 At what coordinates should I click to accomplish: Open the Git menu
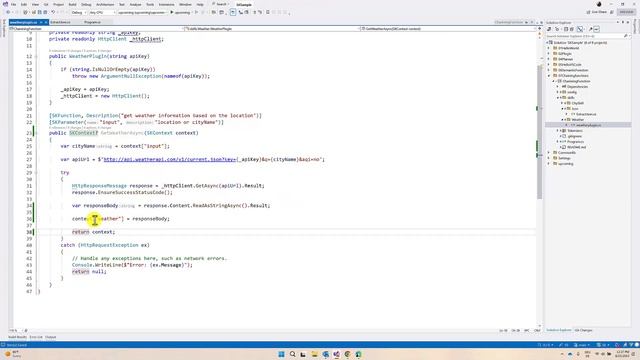point(46,4)
